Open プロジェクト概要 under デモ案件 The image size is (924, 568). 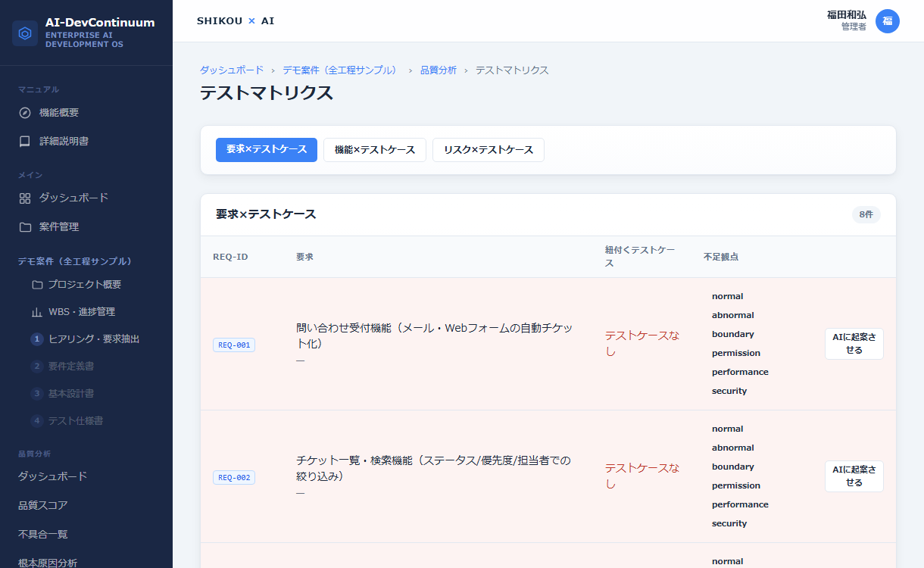92,285
